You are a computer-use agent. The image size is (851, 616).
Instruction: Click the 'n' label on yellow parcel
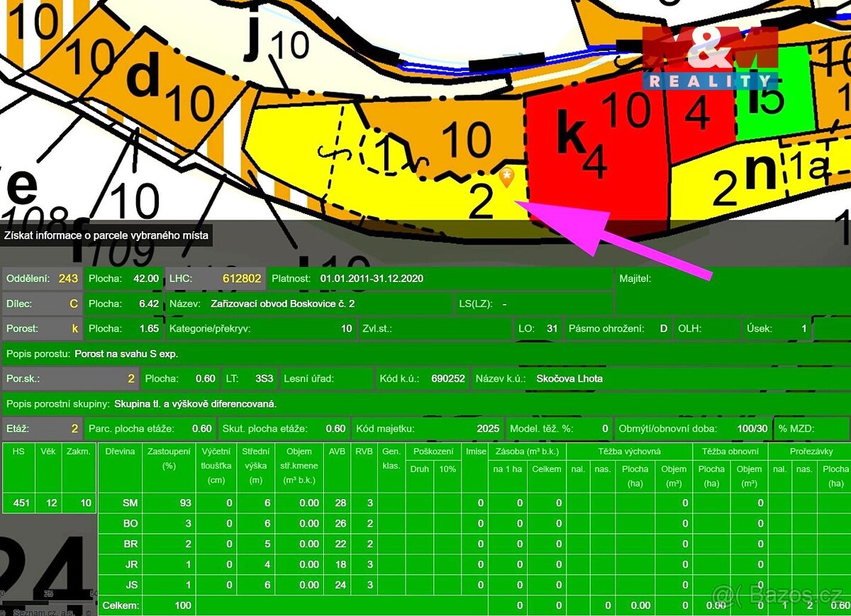pos(761,171)
